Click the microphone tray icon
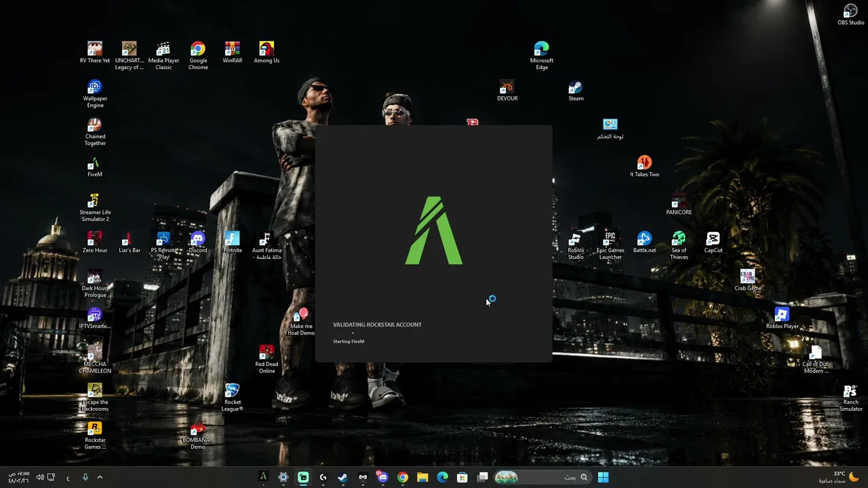868x488 pixels. [85, 477]
